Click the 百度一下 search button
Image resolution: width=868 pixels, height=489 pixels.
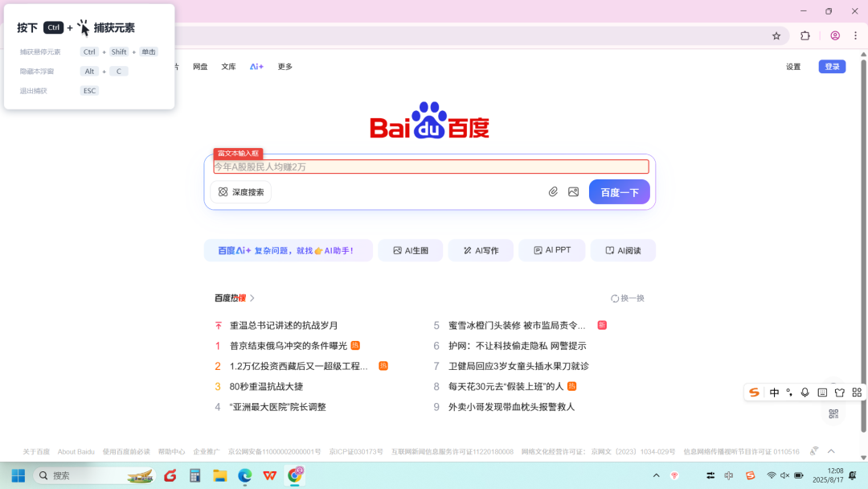[620, 192]
